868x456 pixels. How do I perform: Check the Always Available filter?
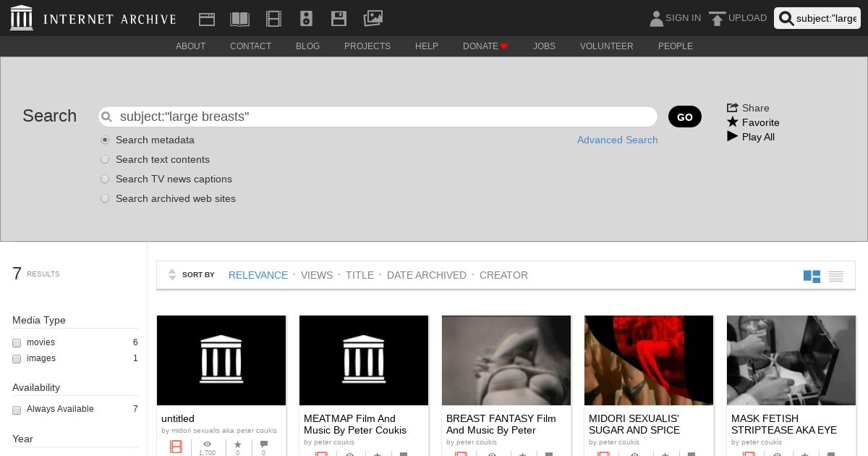click(17, 410)
